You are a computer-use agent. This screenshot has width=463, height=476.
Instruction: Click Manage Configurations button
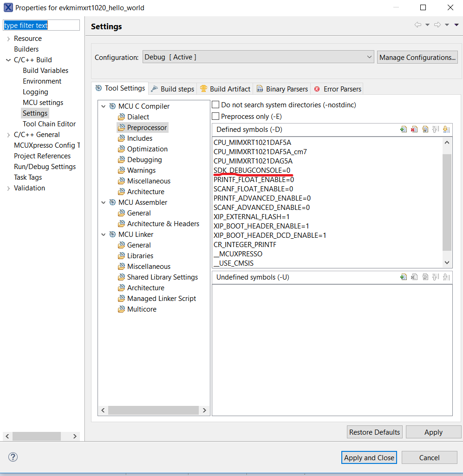(417, 57)
